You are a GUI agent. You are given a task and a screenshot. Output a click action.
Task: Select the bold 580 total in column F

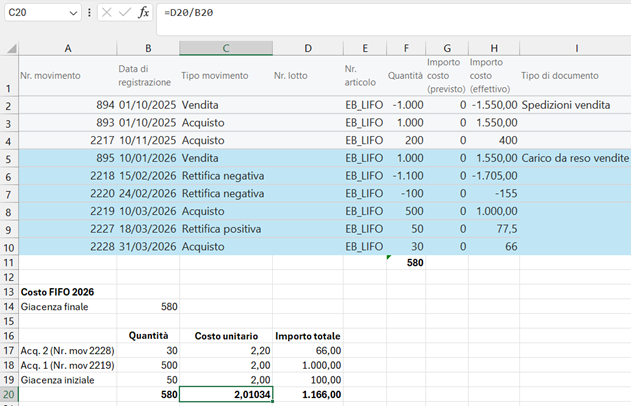point(407,262)
